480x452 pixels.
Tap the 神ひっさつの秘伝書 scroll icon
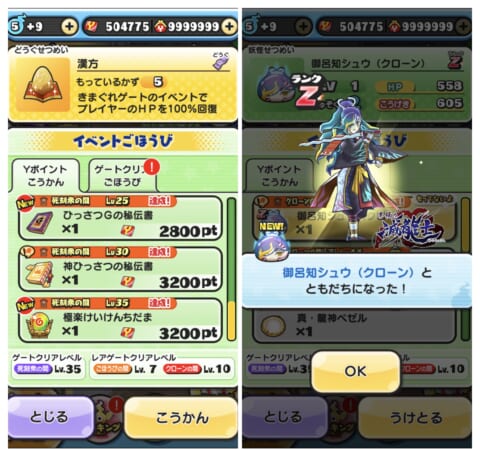(x=40, y=274)
